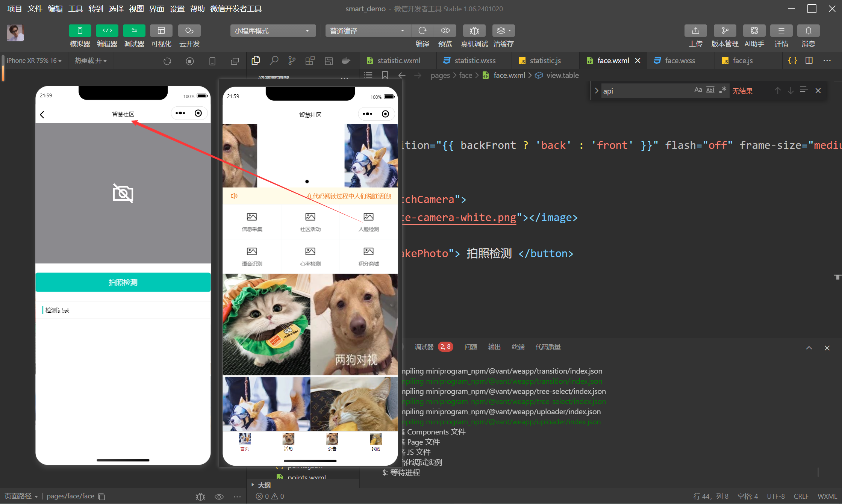Open the 普通编译 compile dropdown

(x=368, y=31)
